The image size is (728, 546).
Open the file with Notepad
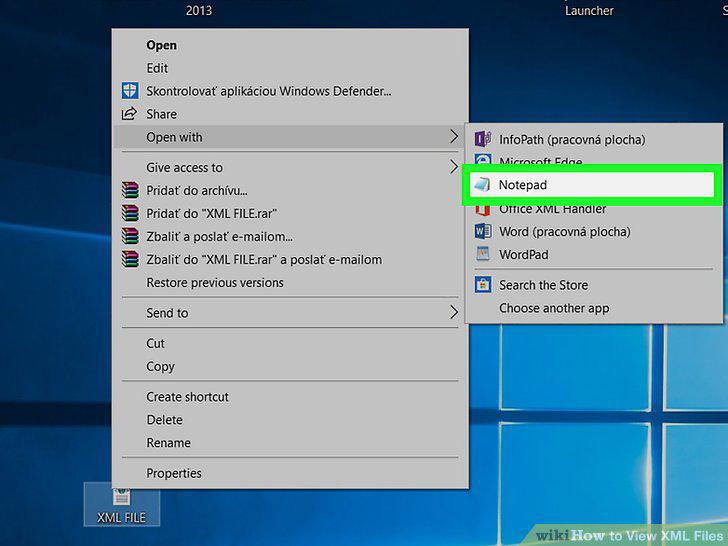coord(592,185)
